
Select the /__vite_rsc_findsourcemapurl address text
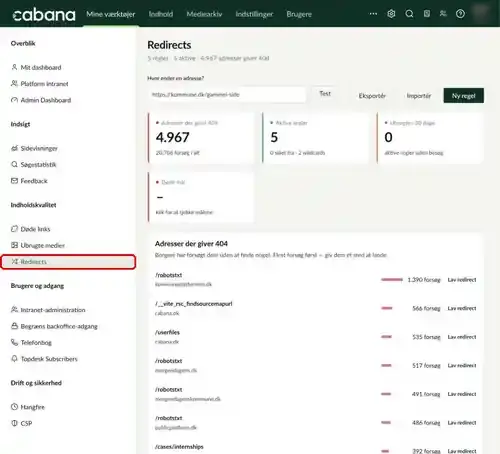coord(194,304)
